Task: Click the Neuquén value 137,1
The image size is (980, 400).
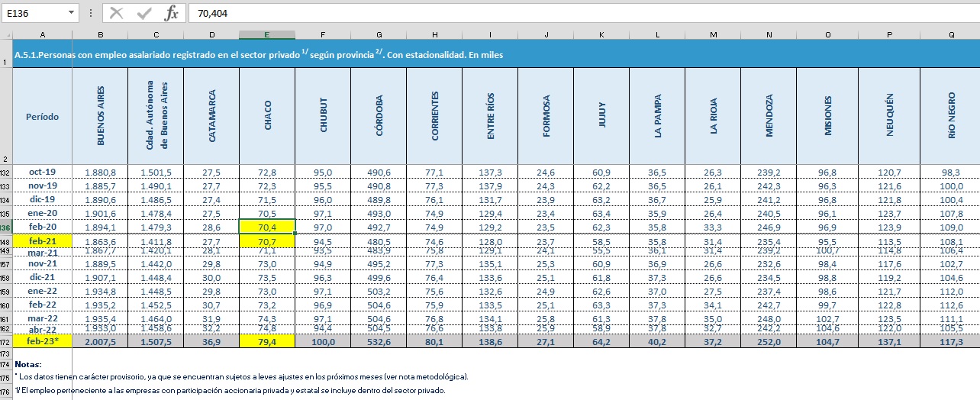Action: pos(889,342)
